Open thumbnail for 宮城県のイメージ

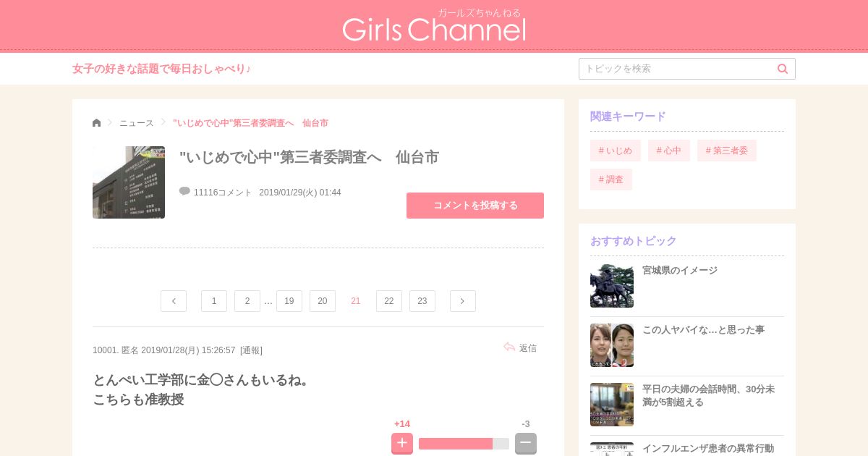612,286
